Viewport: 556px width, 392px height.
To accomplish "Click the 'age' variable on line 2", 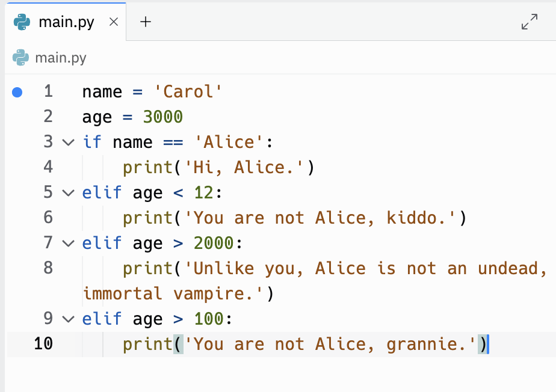I will click(x=97, y=118).
